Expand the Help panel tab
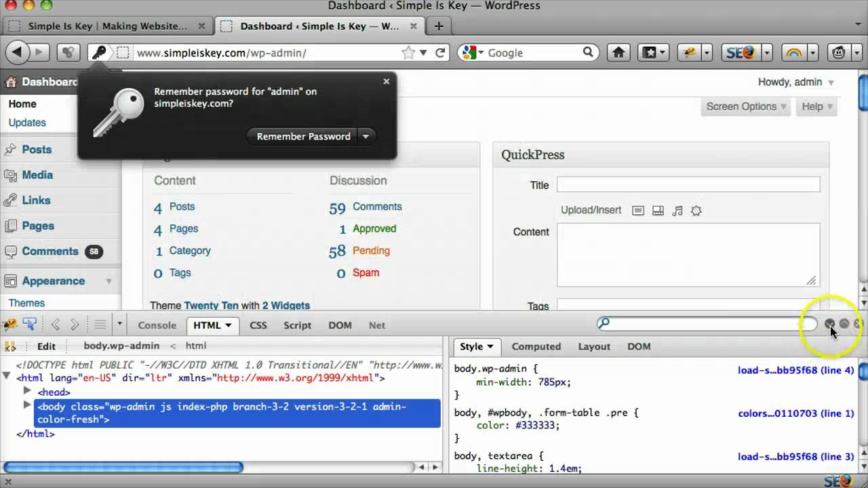The height and width of the screenshot is (488, 868). pyautogui.click(x=817, y=106)
